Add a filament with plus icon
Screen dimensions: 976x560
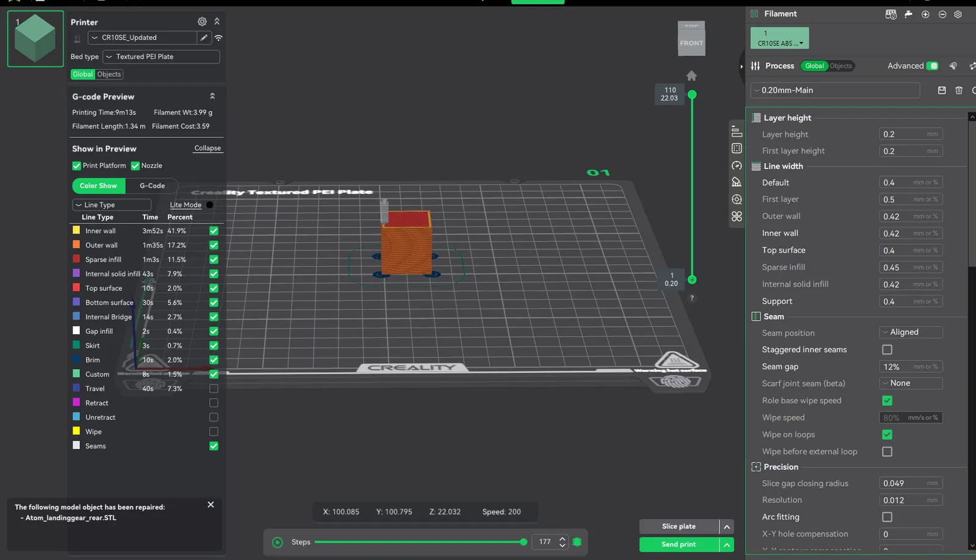[925, 14]
